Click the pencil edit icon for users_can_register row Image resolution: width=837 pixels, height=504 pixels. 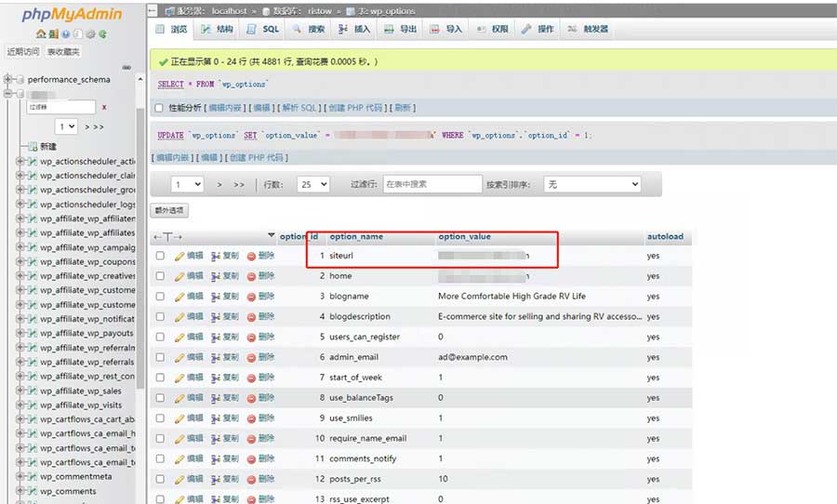coord(179,338)
